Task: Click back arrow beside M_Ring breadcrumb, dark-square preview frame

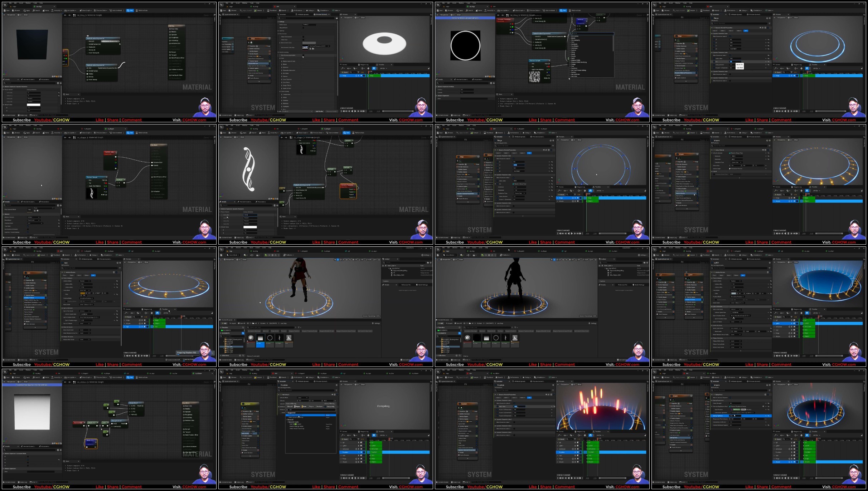Action: tap(65, 15)
